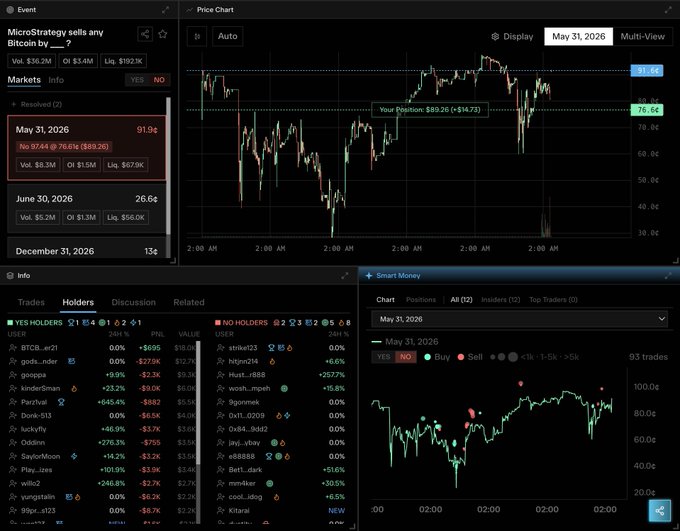Filter Smart Money by Top Traders (0)
This screenshot has width=680, height=531.
pyautogui.click(x=553, y=300)
